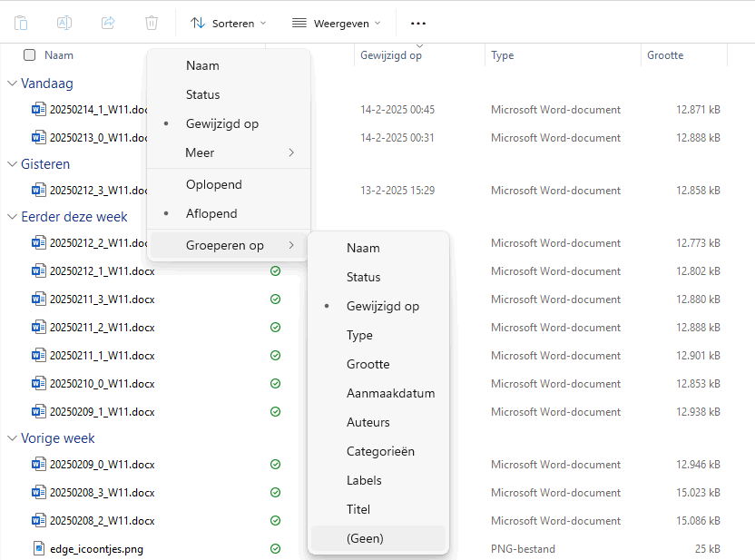Toggle the select-all checkbox next to Naam
The width and height of the screenshot is (755, 560).
(x=29, y=54)
